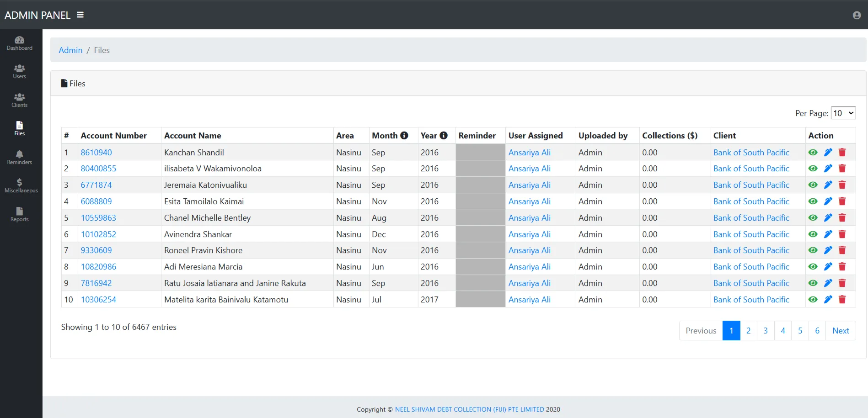Click the Reminder cell for account 8610940
868x418 pixels.
tap(480, 152)
